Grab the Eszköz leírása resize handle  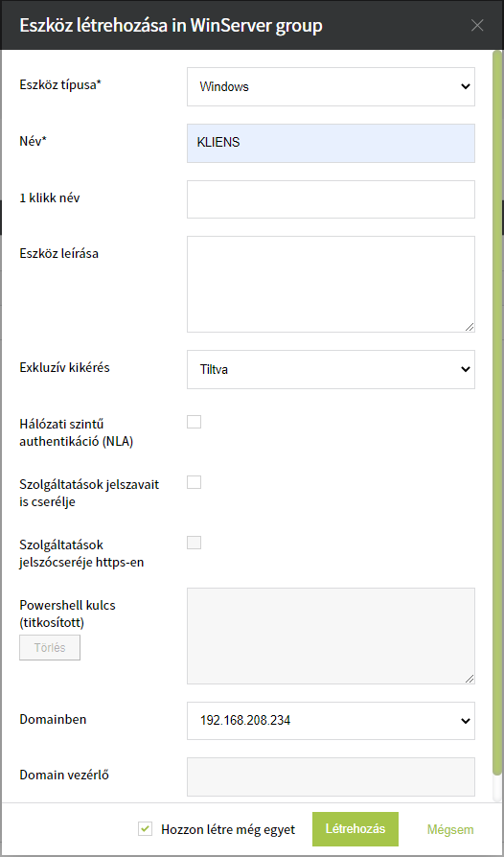tap(470, 327)
